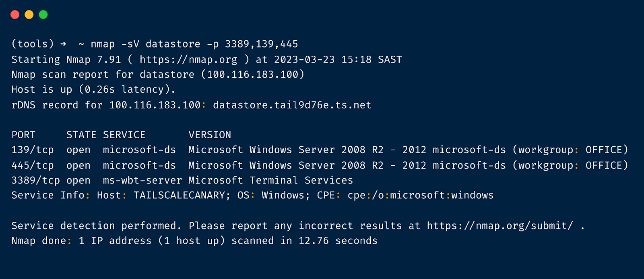This screenshot has height=279, width=644.
Task: Click the nmap command at the prompt
Action: tap(103, 44)
